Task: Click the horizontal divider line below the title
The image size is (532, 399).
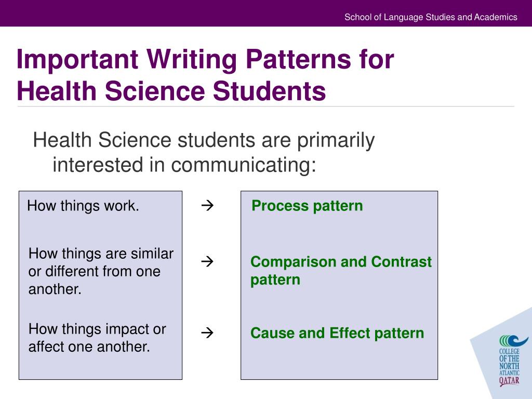Action: click(x=266, y=107)
